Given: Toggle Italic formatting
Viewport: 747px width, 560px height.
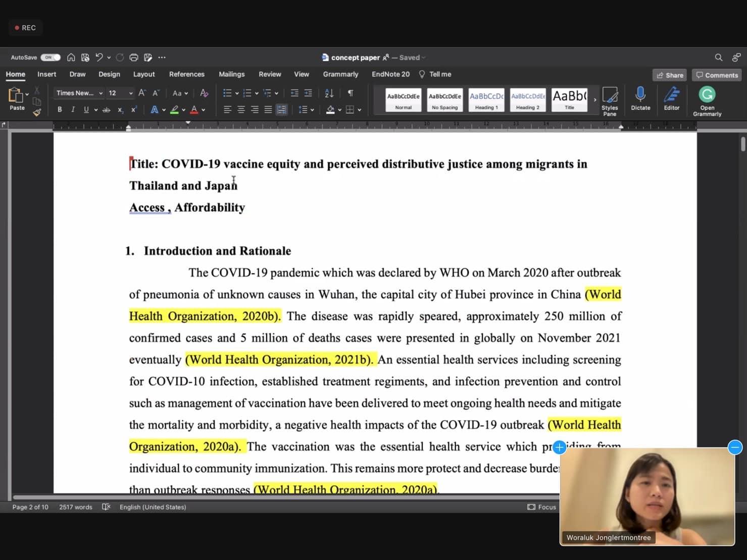Looking at the screenshot, I should pyautogui.click(x=73, y=110).
